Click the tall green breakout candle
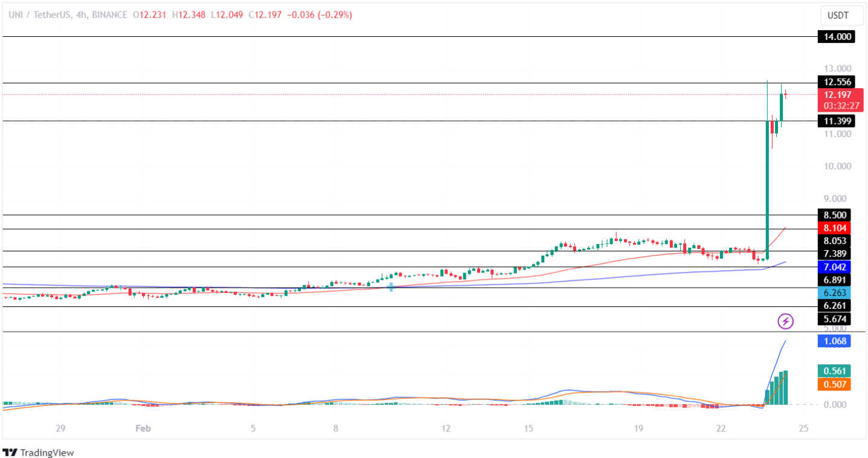Viewport: 868px width, 458px height. tap(767, 190)
